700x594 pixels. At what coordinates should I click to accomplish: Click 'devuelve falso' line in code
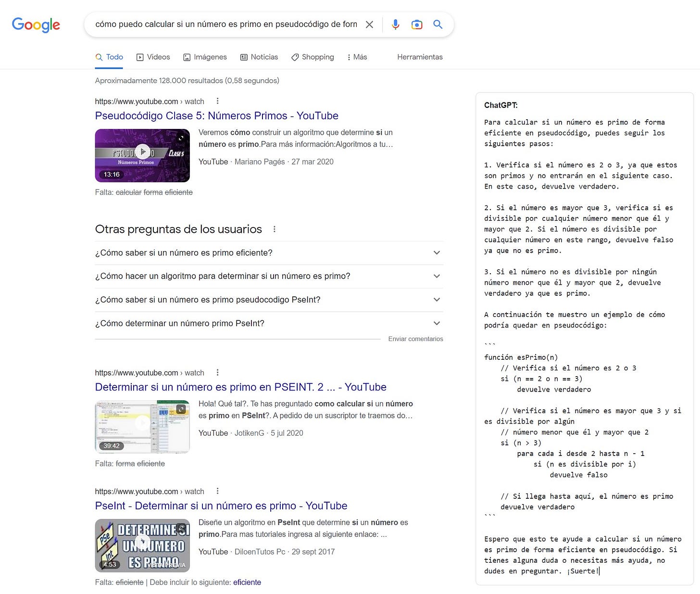coord(579,475)
